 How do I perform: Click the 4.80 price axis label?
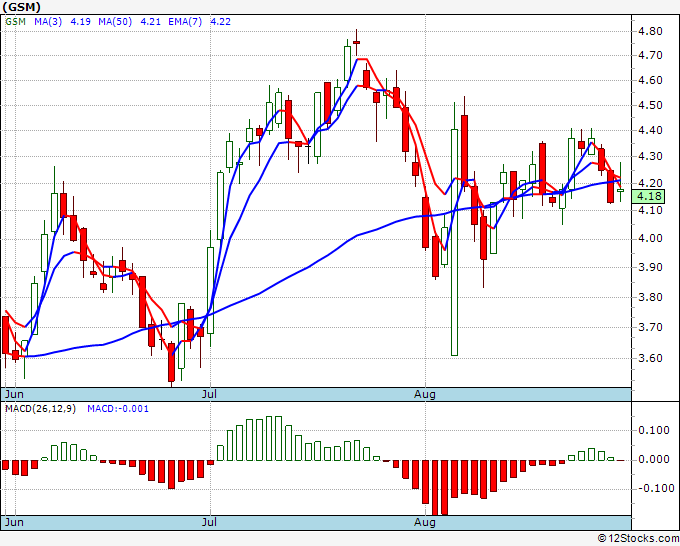pos(650,31)
